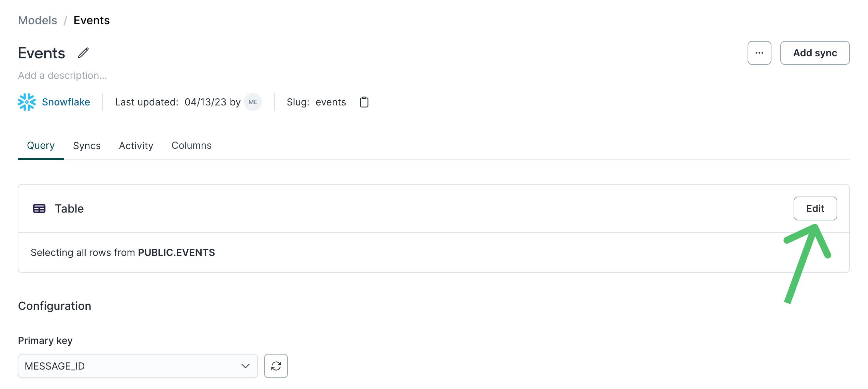Copy the slug with the clipboard icon
This screenshot has height=389, width=868.
(x=364, y=102)
